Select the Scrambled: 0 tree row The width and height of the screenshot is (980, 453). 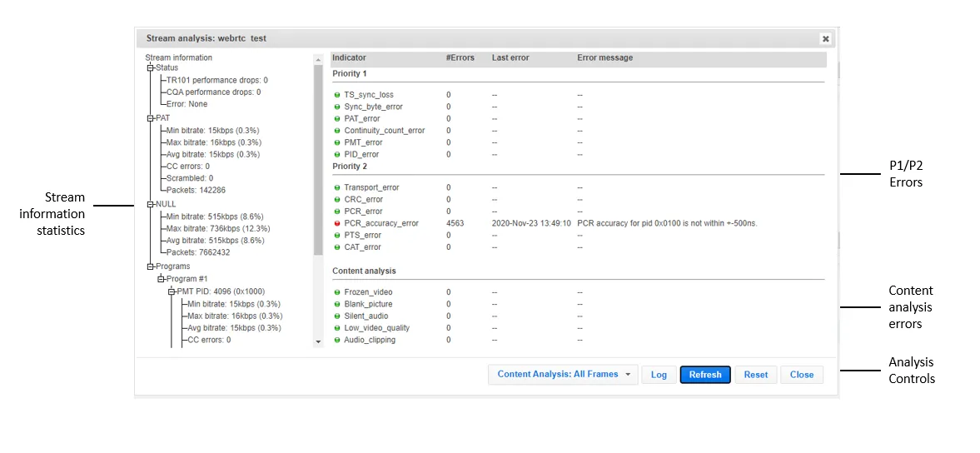click(x=190, y=178)
